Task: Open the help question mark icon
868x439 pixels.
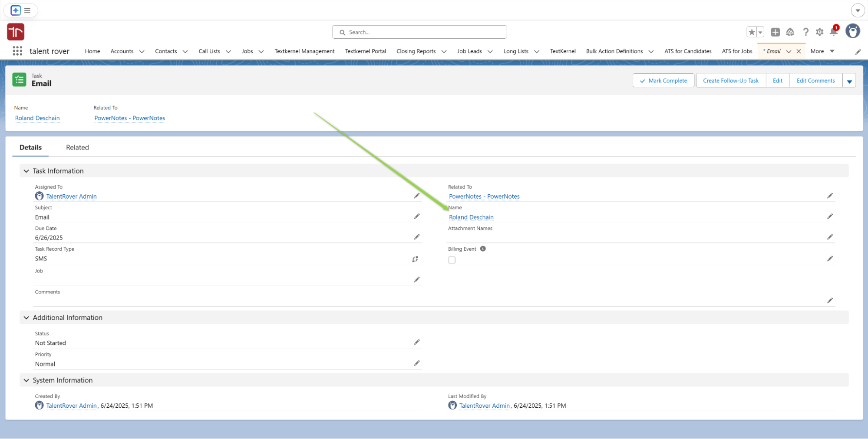Action: 805,32
